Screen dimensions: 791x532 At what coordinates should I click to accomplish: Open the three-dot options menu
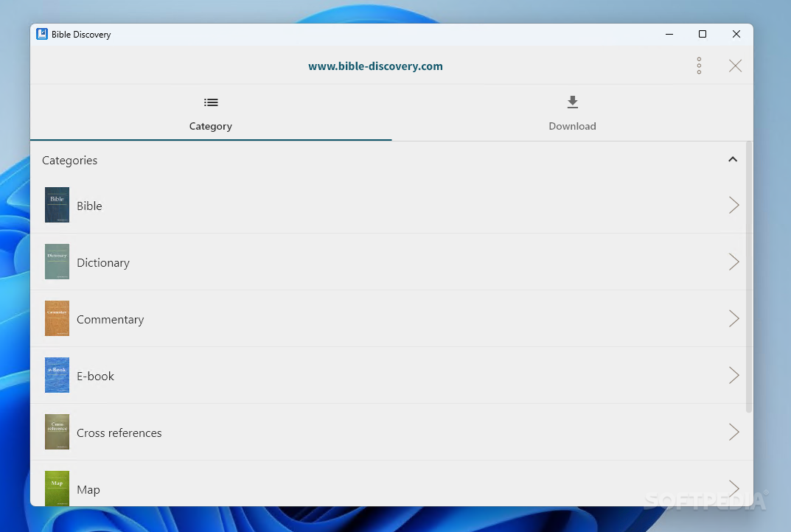[699, 66]
